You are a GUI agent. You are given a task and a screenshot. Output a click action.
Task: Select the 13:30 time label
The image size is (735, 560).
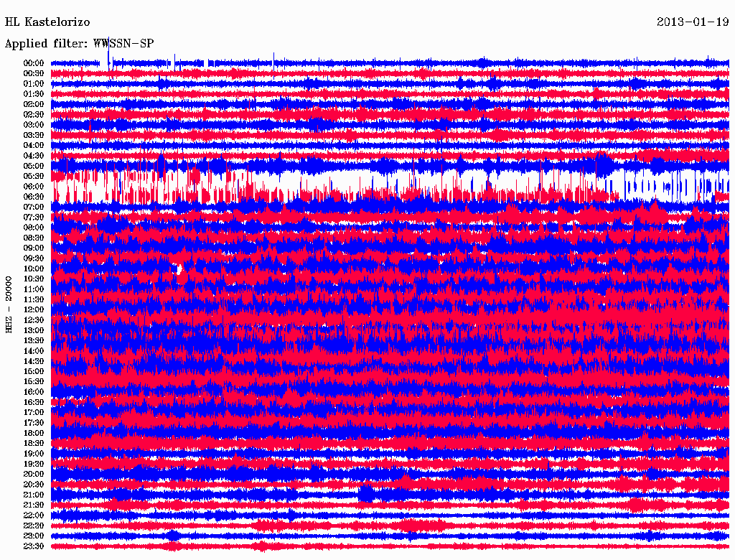(34, 341)
